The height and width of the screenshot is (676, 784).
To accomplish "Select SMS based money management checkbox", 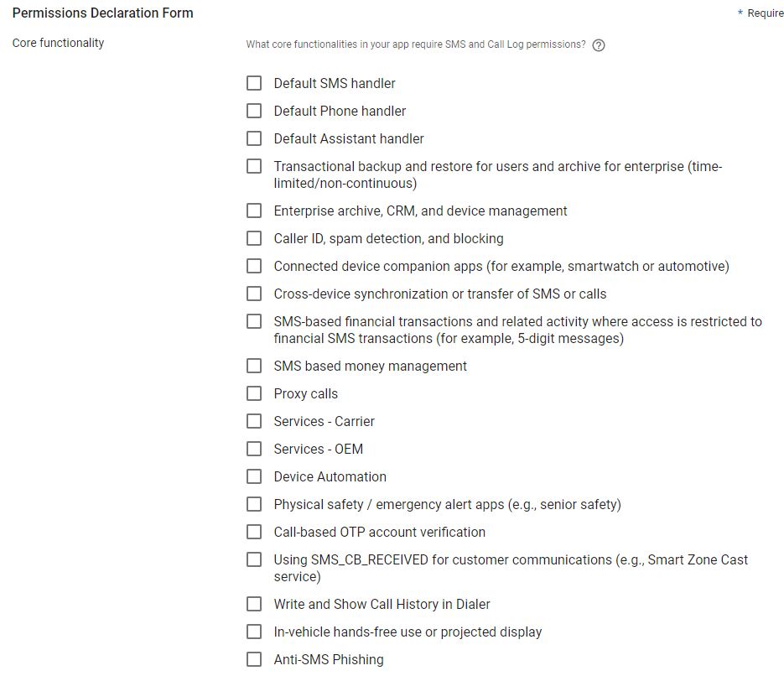I will pos(254,366).
